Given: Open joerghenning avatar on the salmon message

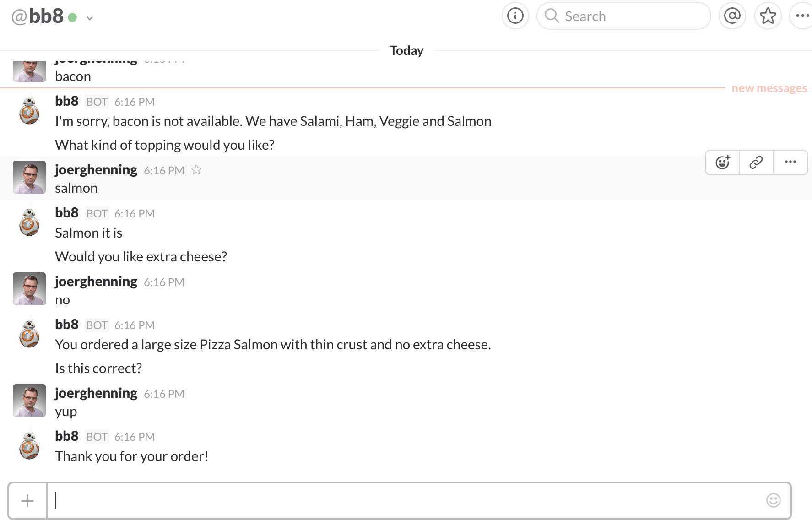Looking at the screenshot, I should (x=29, y=177).
